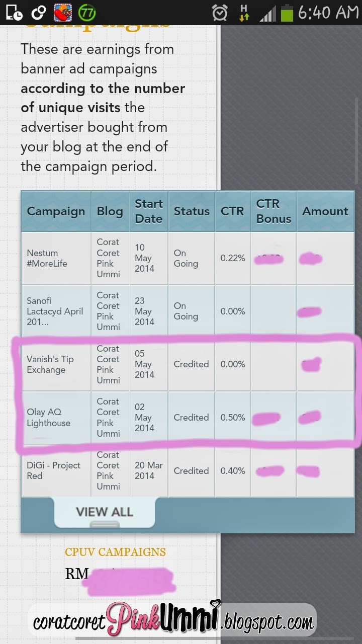
Task: Select the Amount column header
Action: tap(325, 211)
